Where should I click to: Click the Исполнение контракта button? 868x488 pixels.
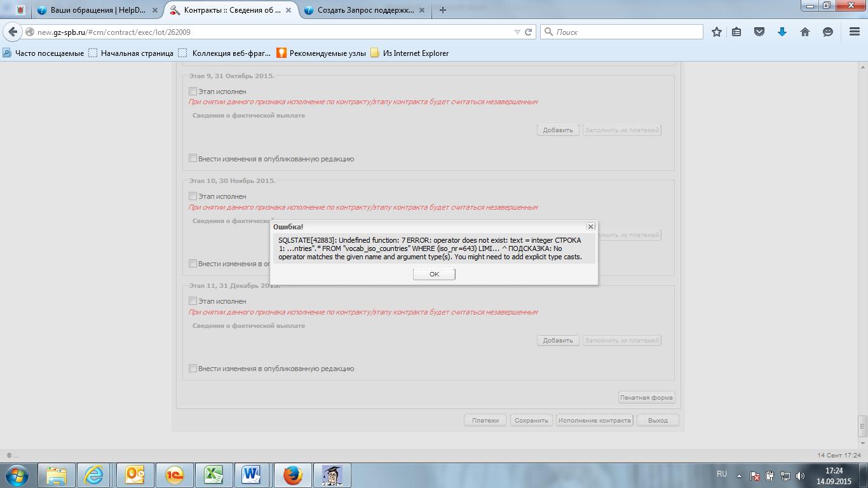coord(595,421)
